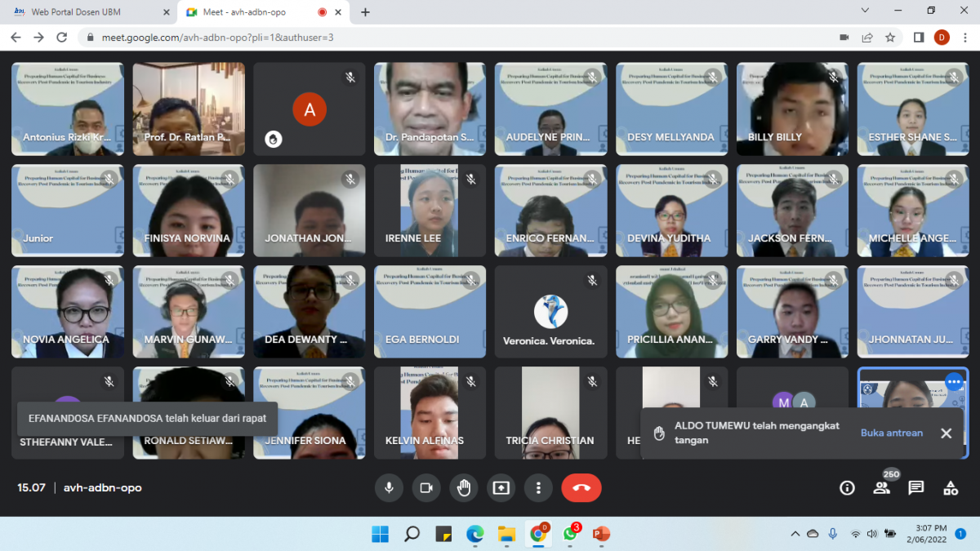
Task: Select the Dr. Pandapotan video tile
Action: click(x=430, y=109)
